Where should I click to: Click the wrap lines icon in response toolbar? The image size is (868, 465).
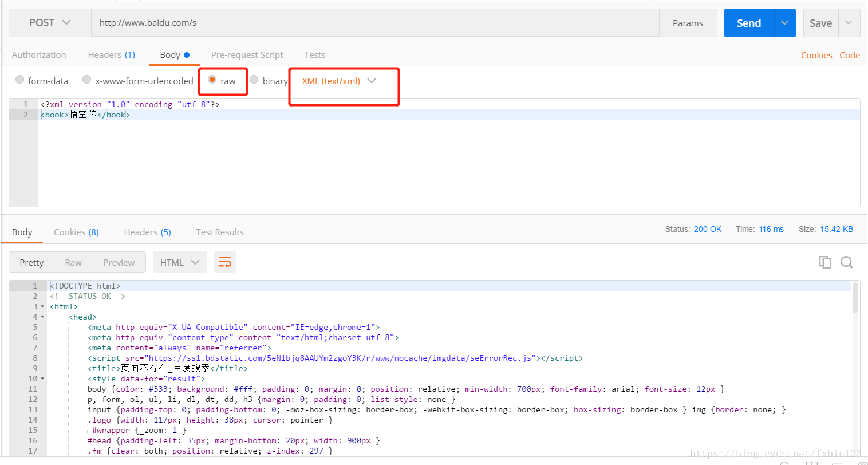click(x=225, y=262)
